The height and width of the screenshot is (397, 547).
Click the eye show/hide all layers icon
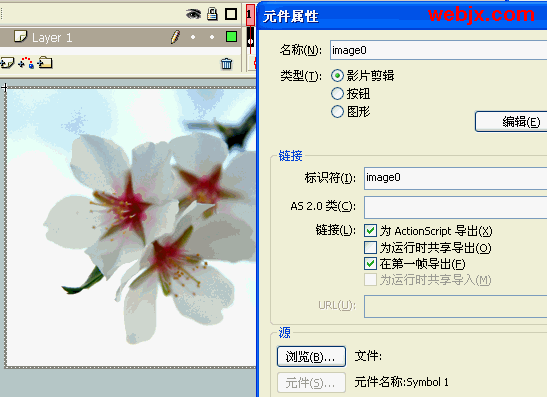coord(193,14)
